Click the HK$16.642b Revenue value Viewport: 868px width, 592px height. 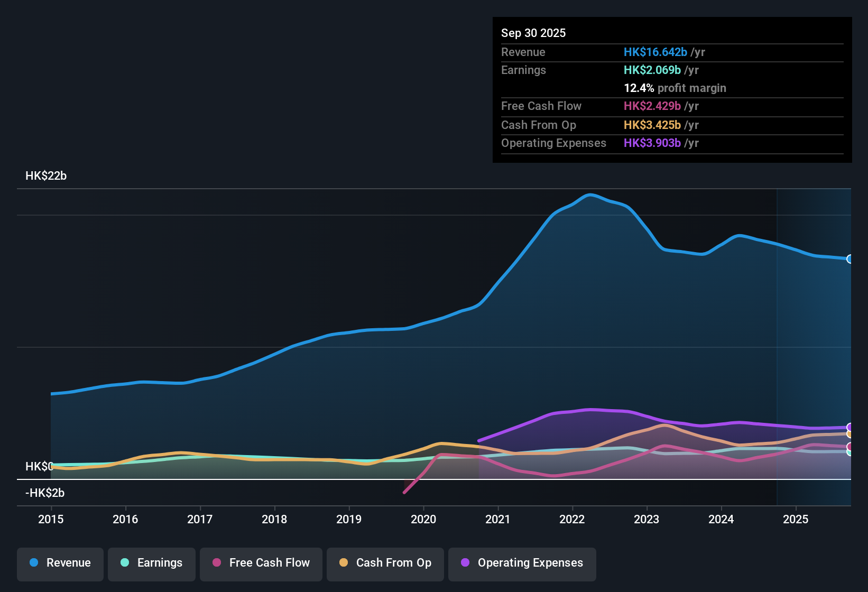(655, 52)
